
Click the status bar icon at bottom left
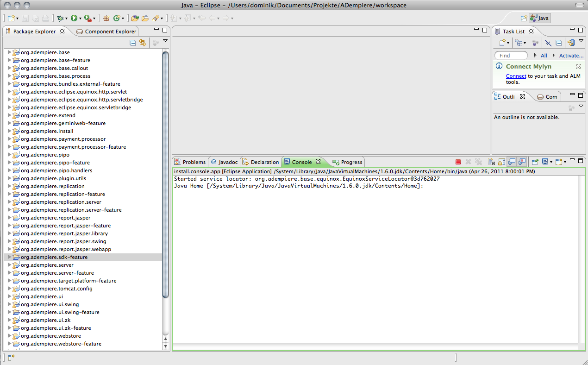pyautogui.click(x=12, y=357)
